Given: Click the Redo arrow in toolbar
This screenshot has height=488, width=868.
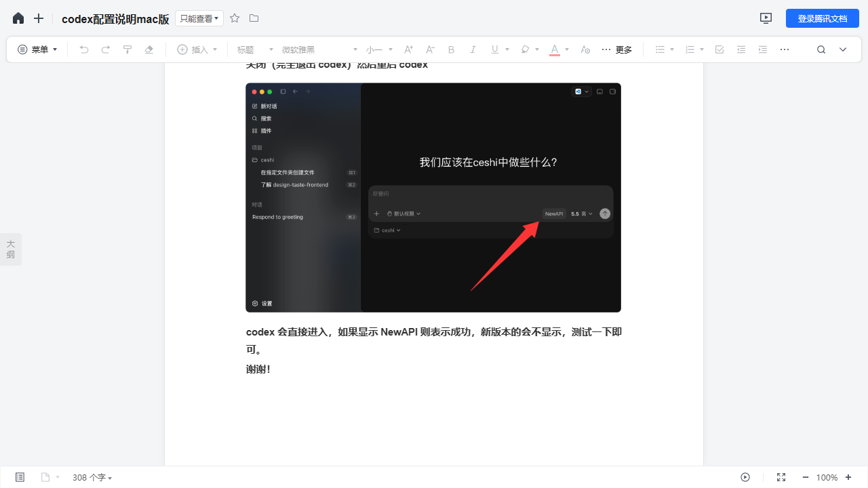Looking at the screenshot, I should 106,49.
